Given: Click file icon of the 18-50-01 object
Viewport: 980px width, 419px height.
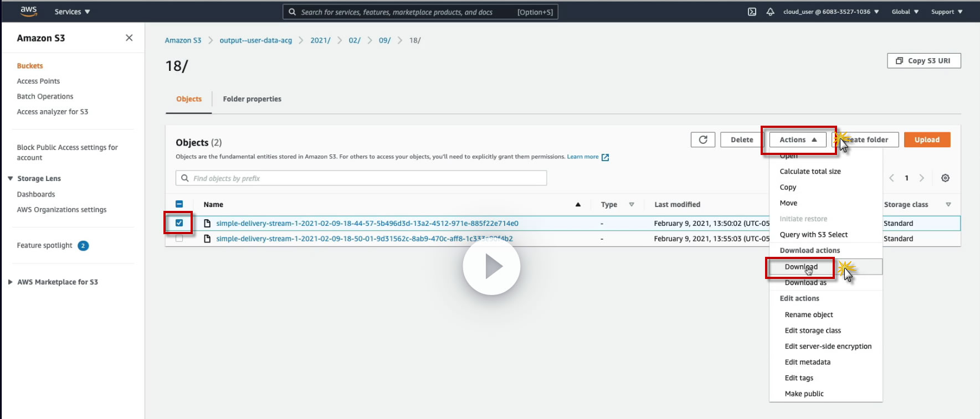Looking at the screenshot, I should (x=207, y=239).
